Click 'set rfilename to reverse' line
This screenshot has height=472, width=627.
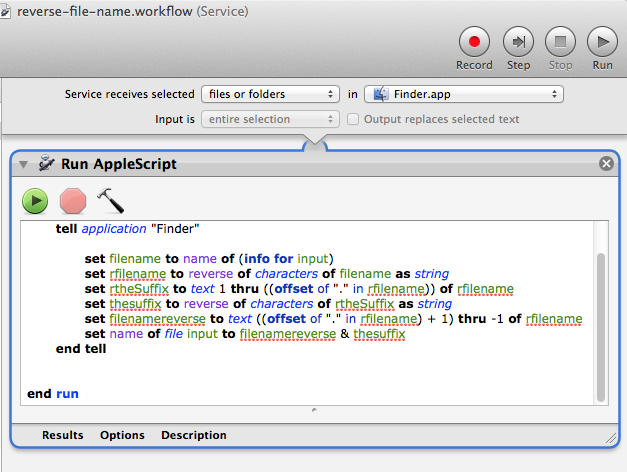point(267,274)
